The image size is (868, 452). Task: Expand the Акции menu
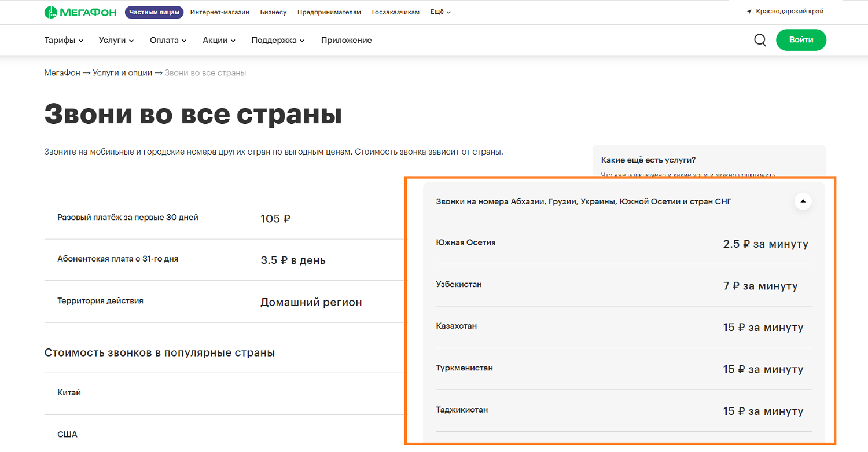click(219, 40)
